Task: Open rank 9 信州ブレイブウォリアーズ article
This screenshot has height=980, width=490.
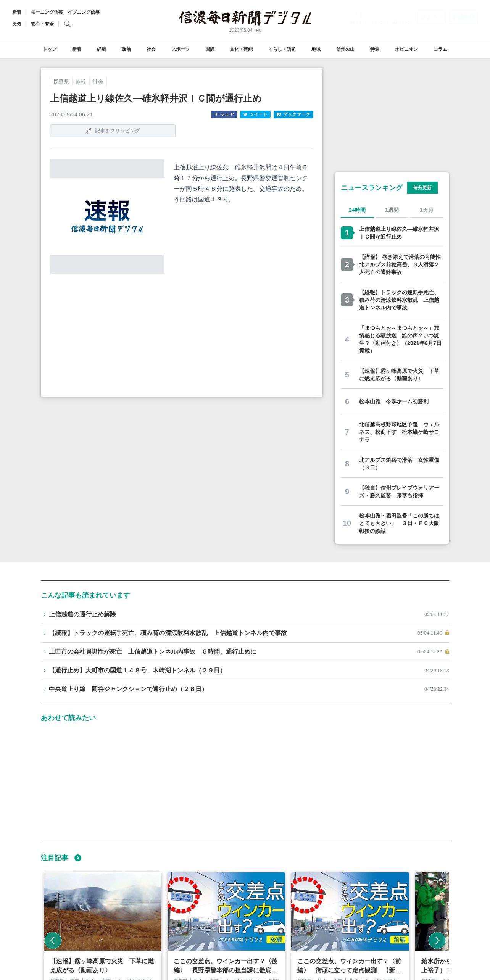Action: click(x=392, y=492)
